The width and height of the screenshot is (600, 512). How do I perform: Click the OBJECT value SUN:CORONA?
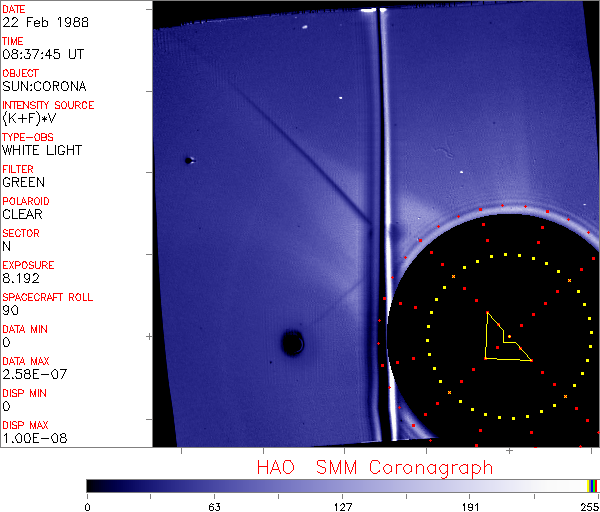[44, 87]
